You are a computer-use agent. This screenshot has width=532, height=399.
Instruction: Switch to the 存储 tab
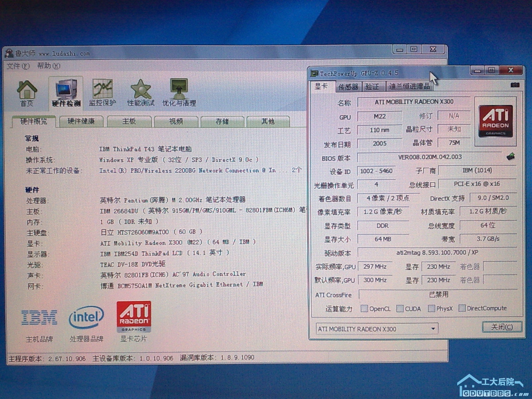click(222, 121)
